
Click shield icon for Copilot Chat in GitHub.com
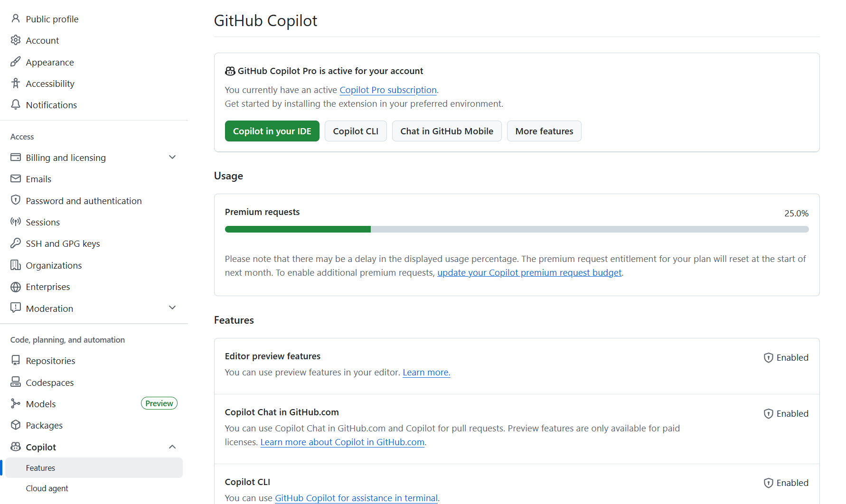(x=769, y=414)
